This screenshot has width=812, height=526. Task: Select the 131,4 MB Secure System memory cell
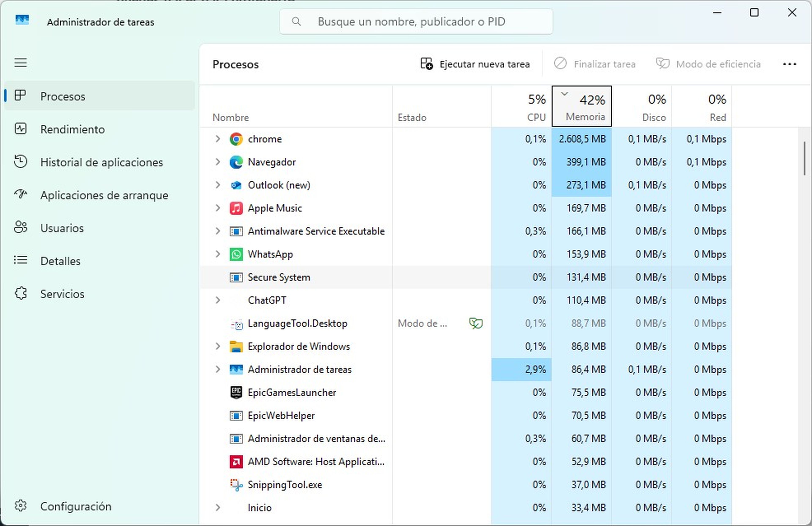(582, 277)
